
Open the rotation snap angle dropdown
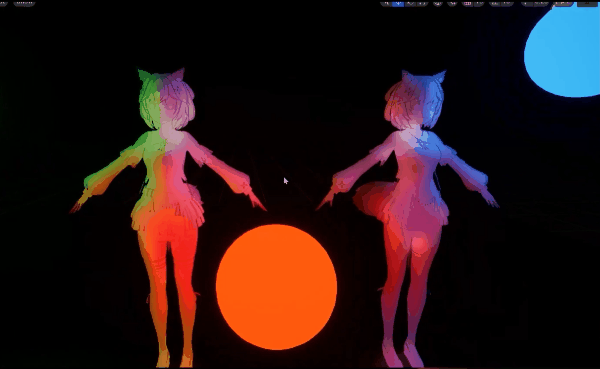[507, 3]
